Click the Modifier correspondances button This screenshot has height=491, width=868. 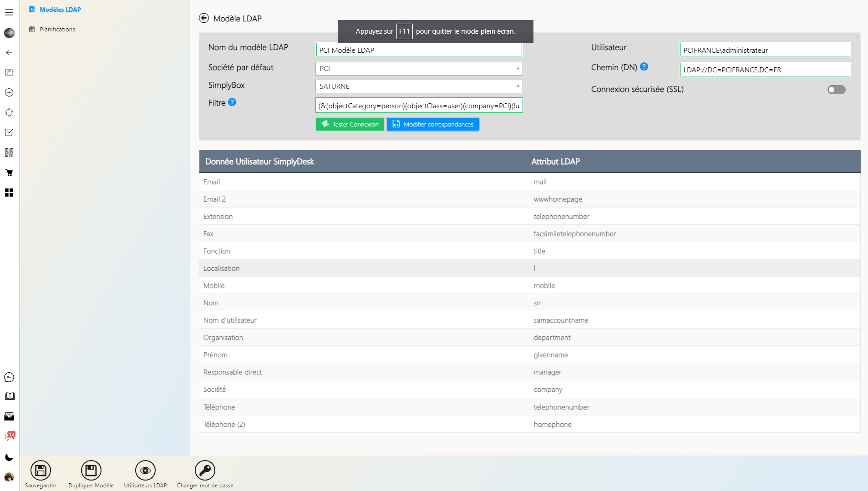(x=432, y=124)
